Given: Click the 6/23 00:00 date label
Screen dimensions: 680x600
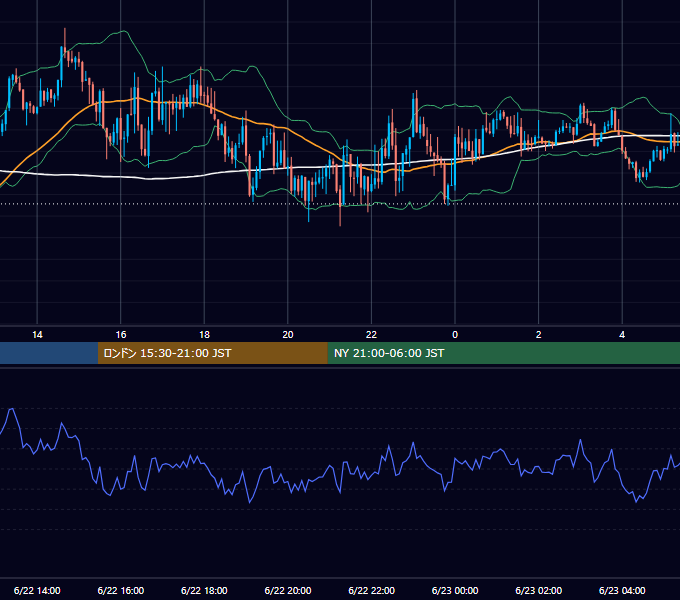Looking at the screenshot, I should coord(455,590).
